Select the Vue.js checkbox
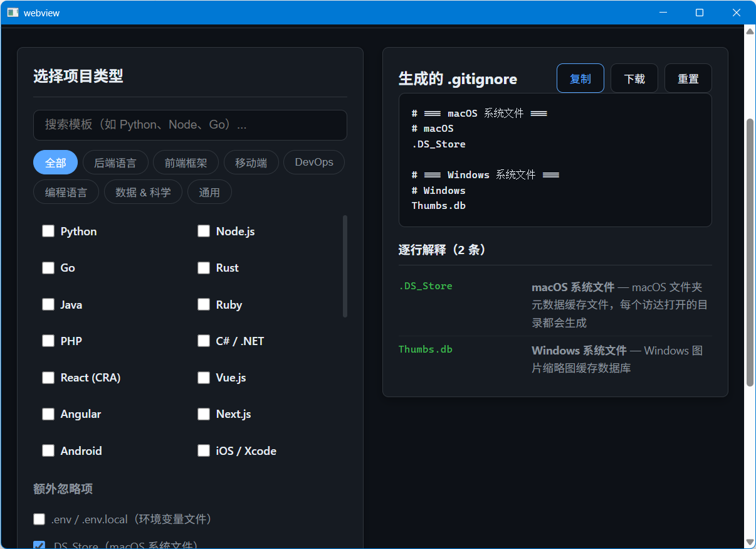This screenshot has width=756, height=549. tap(204, 378)
